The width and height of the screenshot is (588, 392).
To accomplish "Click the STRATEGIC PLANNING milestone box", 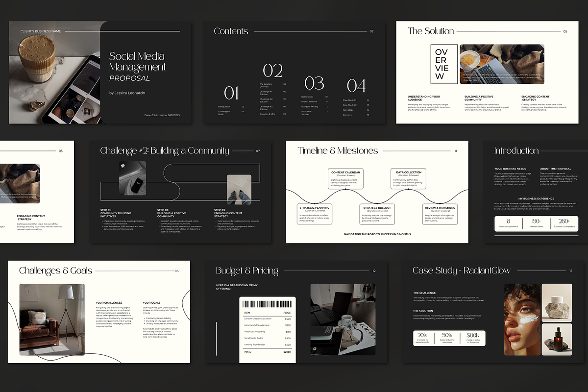I will 315,214.
